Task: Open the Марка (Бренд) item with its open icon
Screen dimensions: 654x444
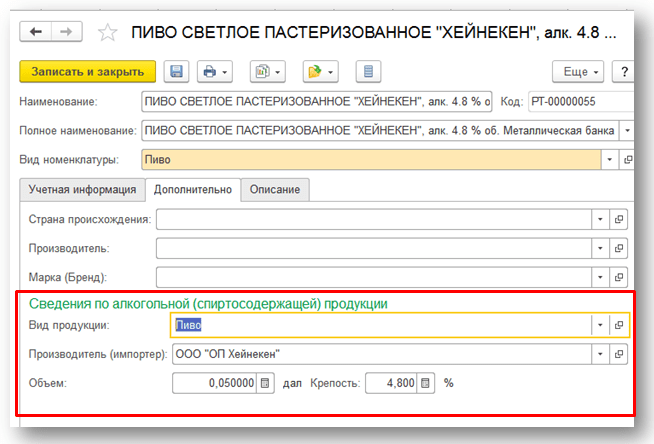Action: 619,277
